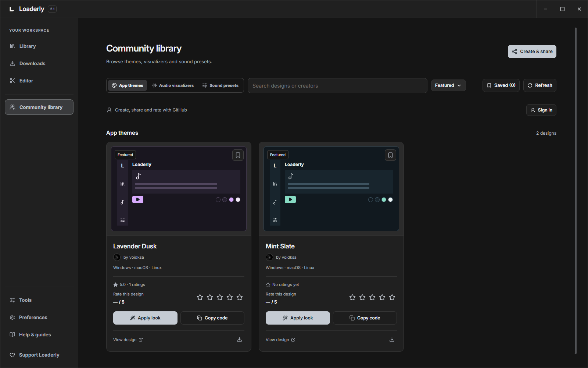Viewport: 588px width, 368px height.
Task: Click the vertical scrollbar on the right
Action: (576, 191)
